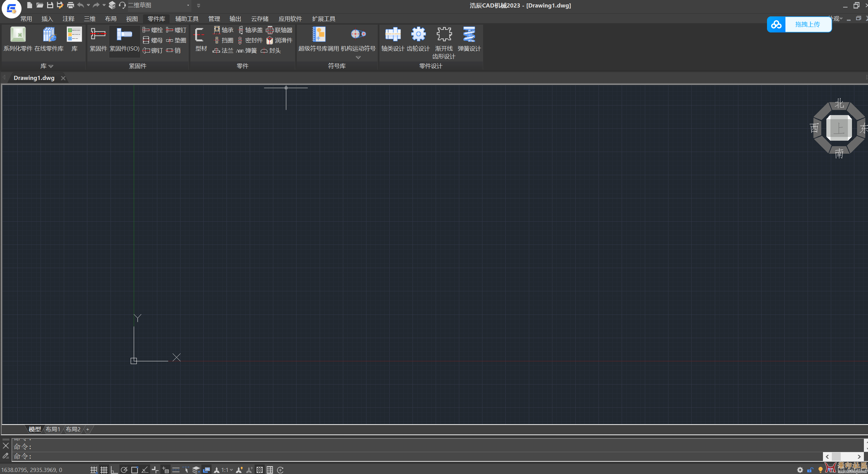
Task: Toggle grid display in status bar
Action: 104,470
